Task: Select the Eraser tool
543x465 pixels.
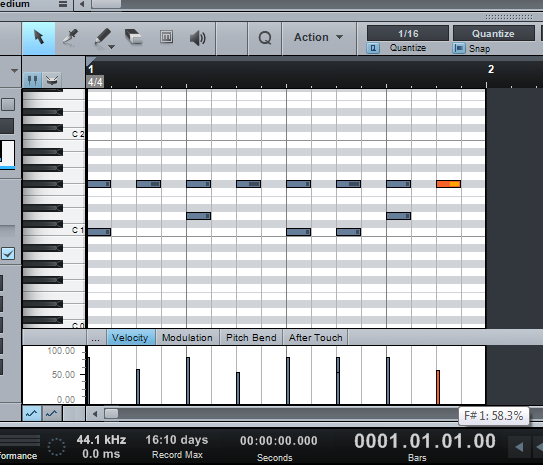Action: (x=133, y=37)
